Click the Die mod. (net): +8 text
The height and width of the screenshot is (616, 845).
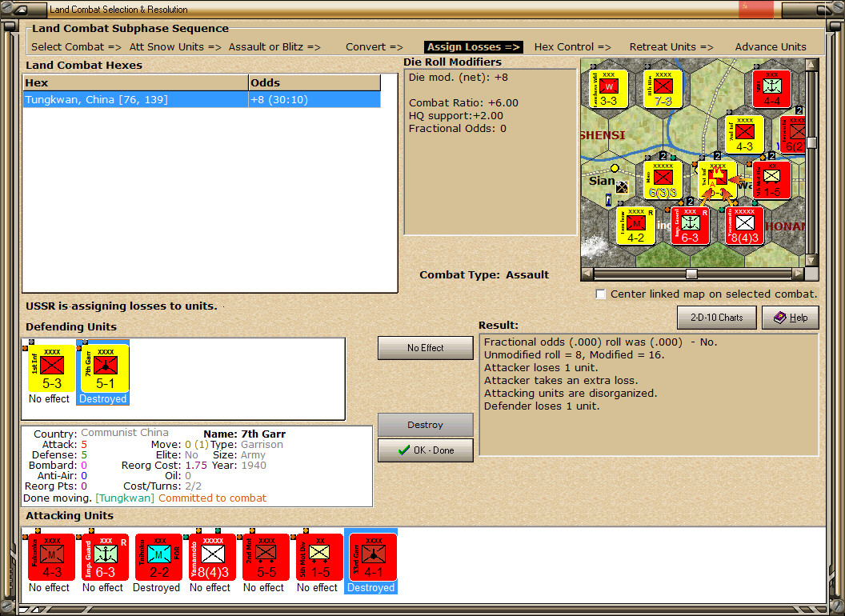[458, 77]
